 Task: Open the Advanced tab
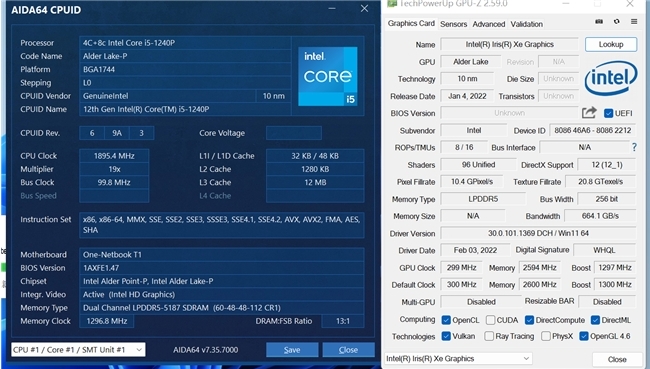pyautogui.click(x=489, y=24)
